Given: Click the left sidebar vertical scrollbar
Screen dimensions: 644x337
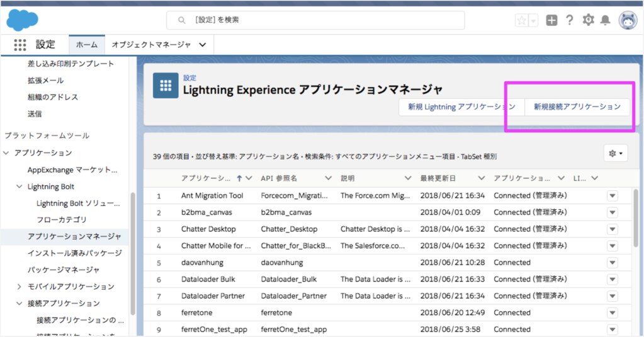Looking at the screenshot, I should pyautogui.click(x=133, y=254).
